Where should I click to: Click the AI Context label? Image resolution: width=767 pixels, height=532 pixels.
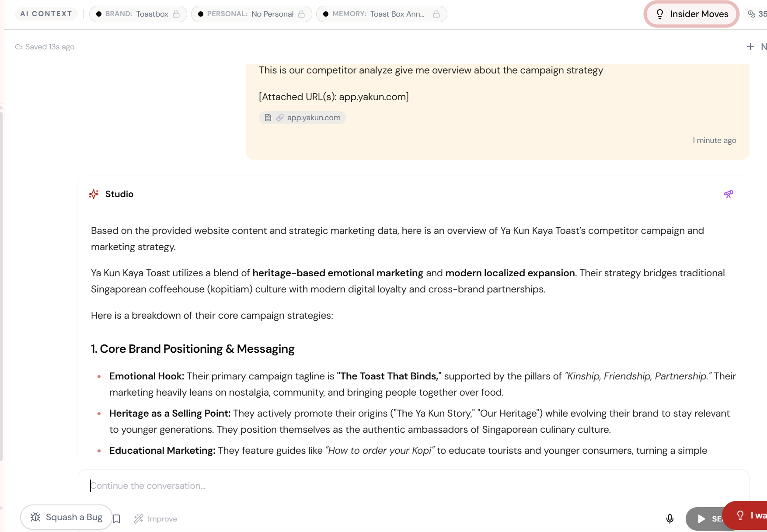pyautogui.click(x=46, y=14)
